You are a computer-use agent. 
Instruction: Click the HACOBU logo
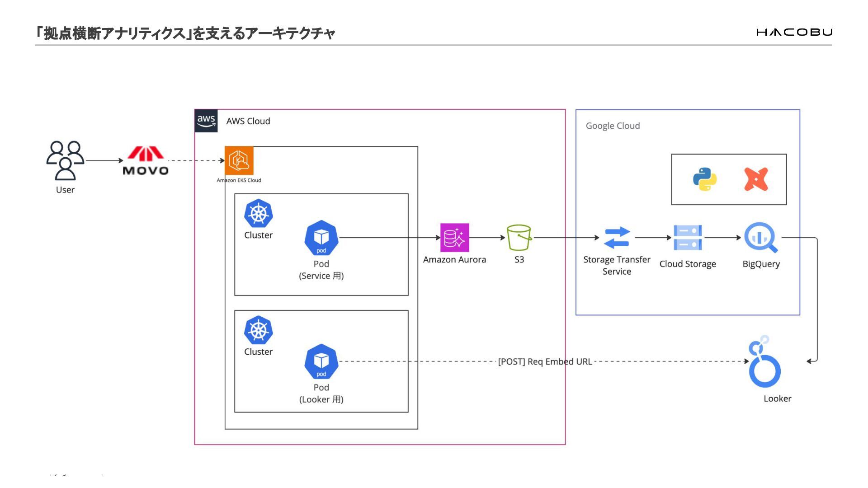[x=794, y=32]
